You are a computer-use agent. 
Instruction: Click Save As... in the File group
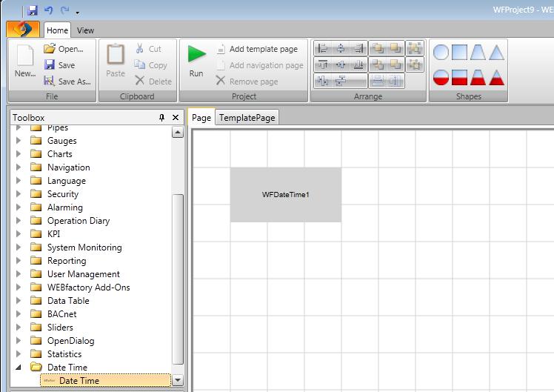pyautogui.click(x=67, y=82)
